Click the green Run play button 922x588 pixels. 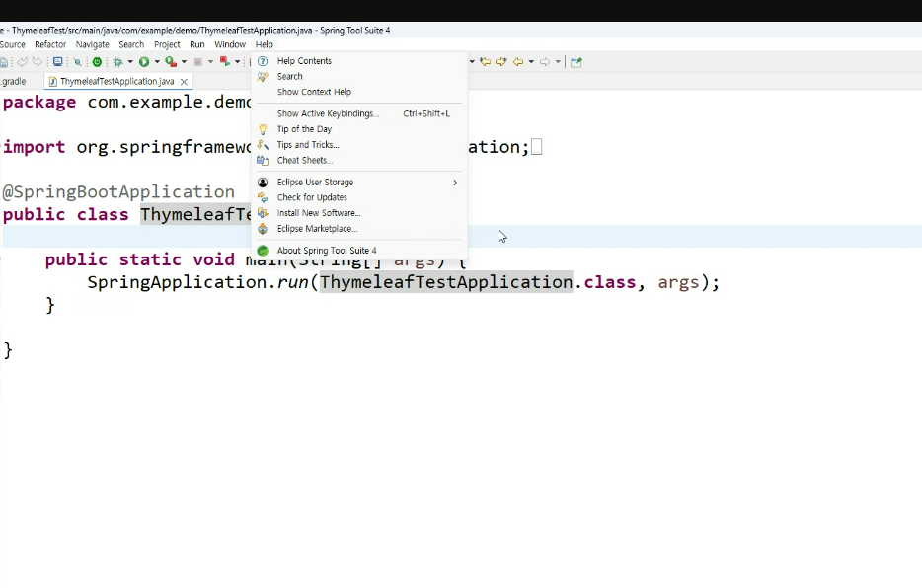pos(144,62)
